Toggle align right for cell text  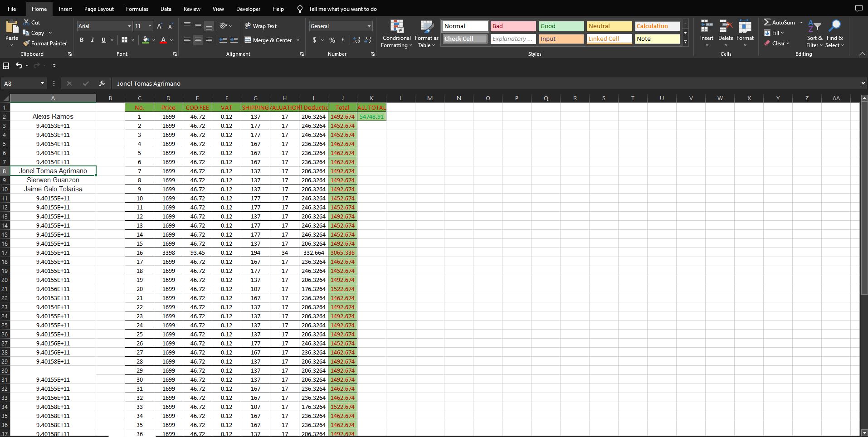[x=209, y=40]
